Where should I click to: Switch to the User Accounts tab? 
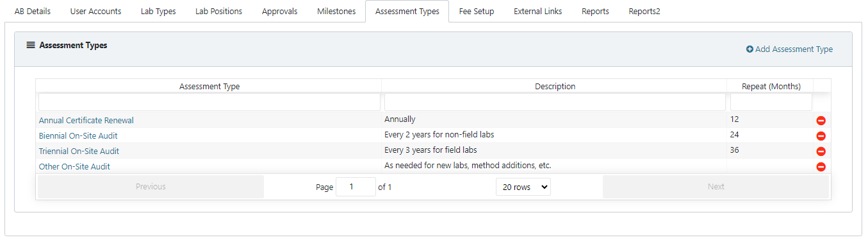pyautogui.click(x=95, y=12)
